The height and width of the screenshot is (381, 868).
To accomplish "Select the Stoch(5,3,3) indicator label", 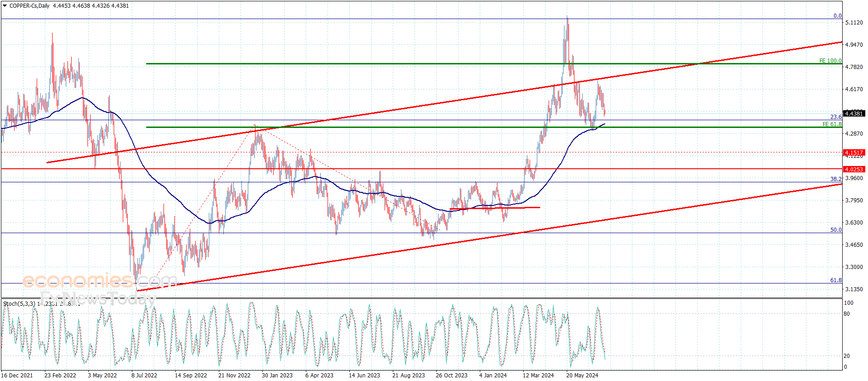I will coord(19,303).
